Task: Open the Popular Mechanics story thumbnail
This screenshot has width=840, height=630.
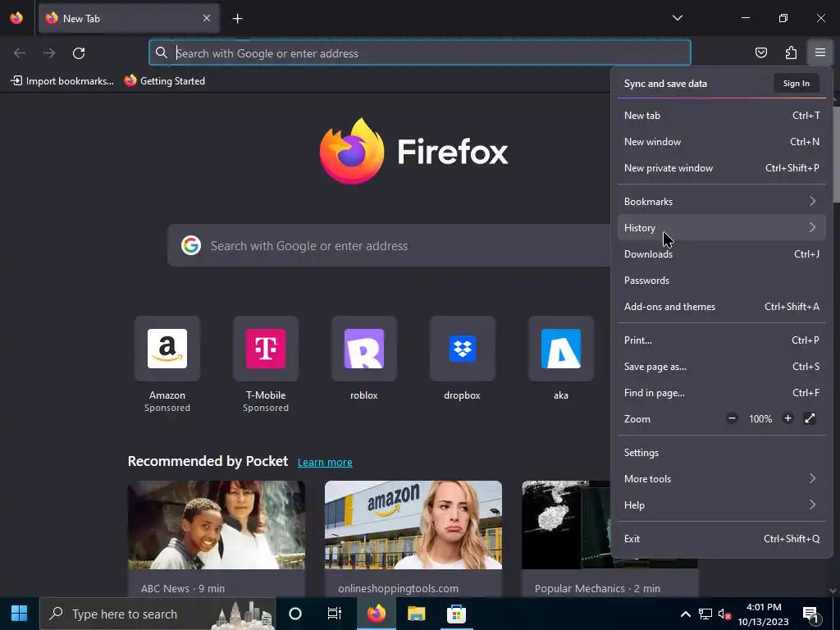Action: click(566, 524)
